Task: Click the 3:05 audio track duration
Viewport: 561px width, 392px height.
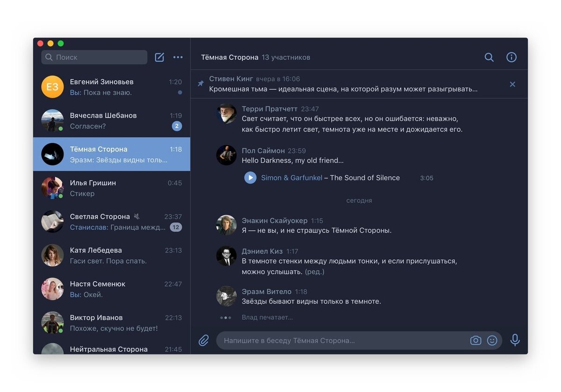Action: pyautogui.click(x=426, y=178)
